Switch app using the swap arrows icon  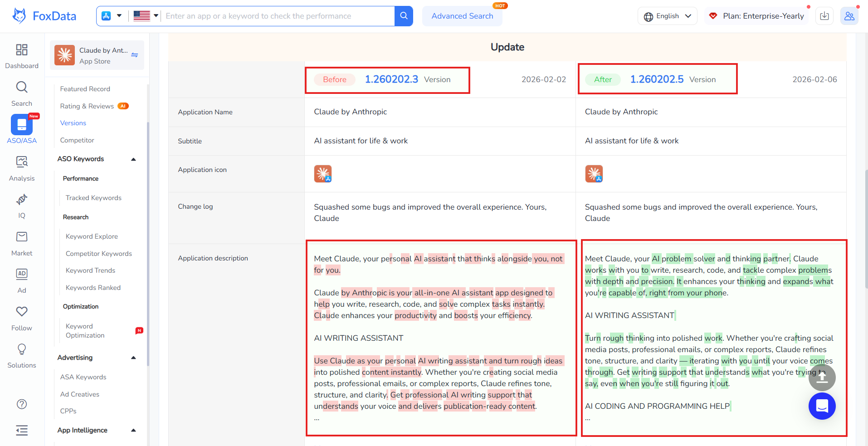[x=135, y=55]
